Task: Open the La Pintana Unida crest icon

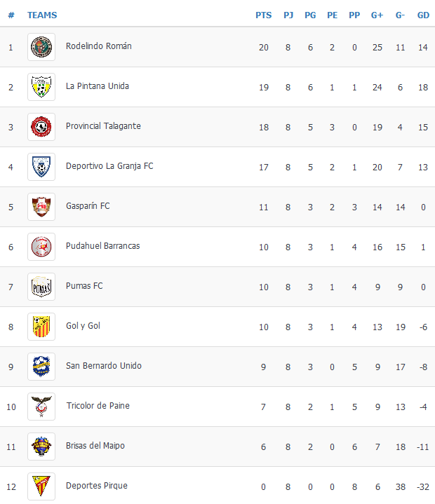Action: click(41, 87)
